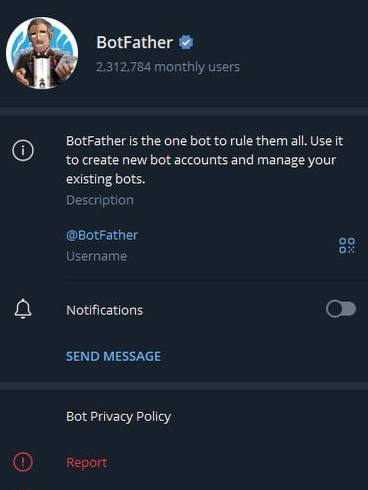The width and height of the screenshot is (368, 490).
Task: Click the gray Description caption
Action: pyautogui.click(x=100, y=200)
